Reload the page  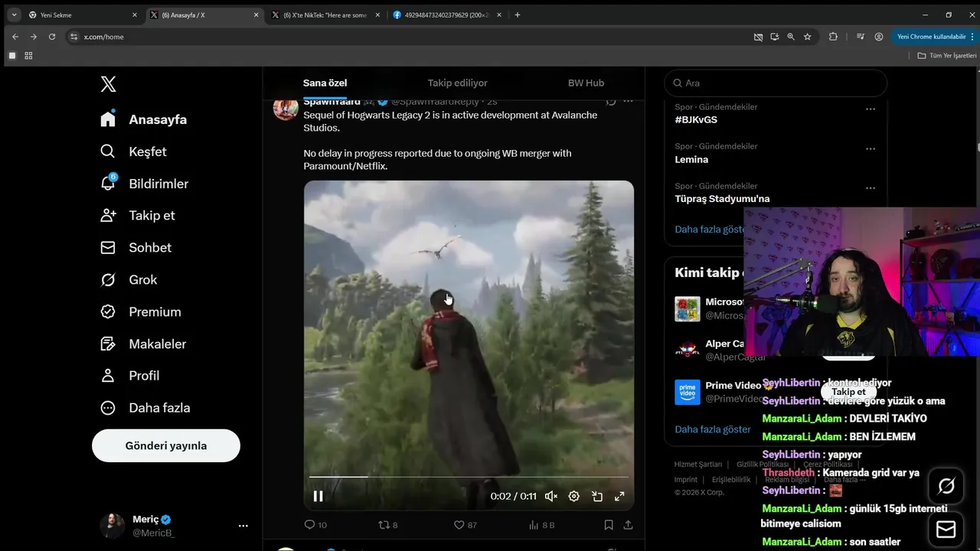click(x=52, y=37)
